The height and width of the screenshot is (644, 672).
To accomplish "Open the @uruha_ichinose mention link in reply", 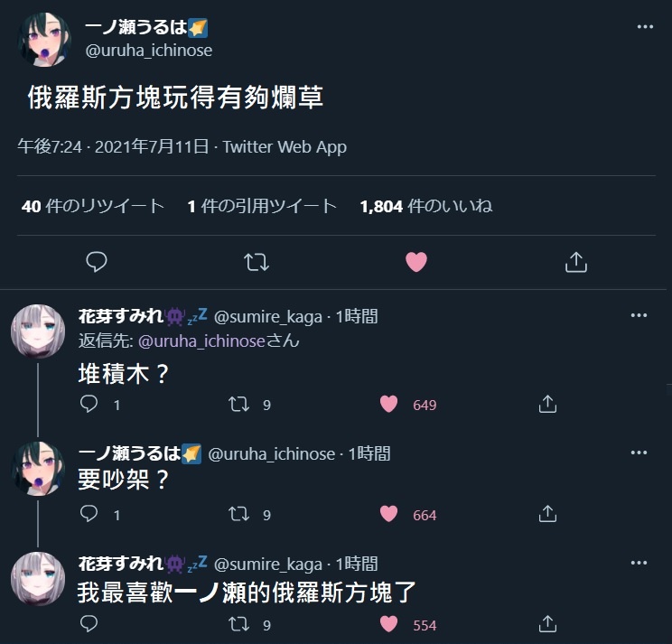I will pyautogui.click(x=201, y=341).
